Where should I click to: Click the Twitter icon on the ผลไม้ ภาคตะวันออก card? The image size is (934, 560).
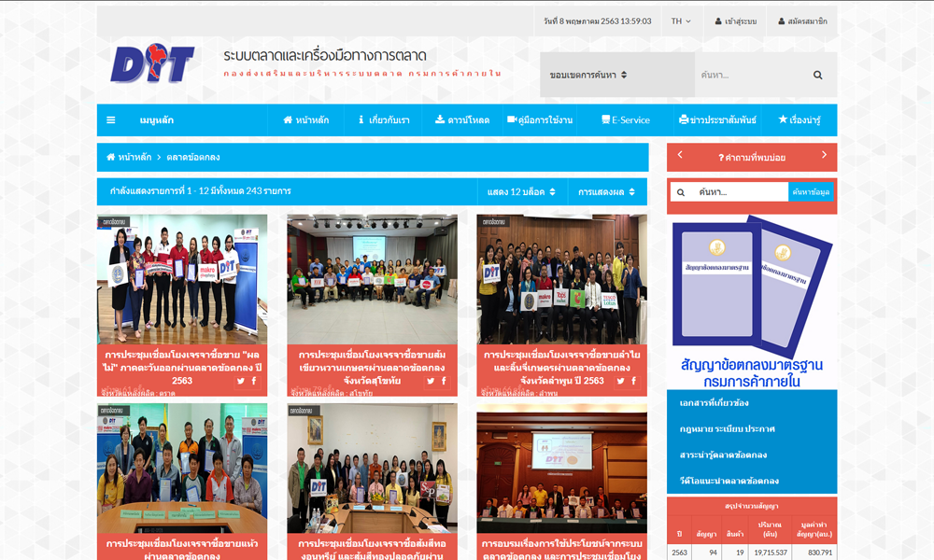tap(241, 381)
